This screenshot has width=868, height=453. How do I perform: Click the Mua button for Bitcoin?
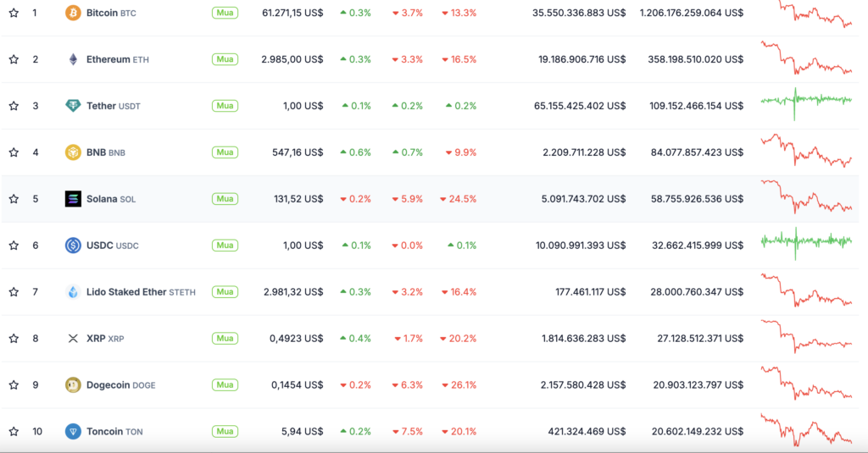225,13
